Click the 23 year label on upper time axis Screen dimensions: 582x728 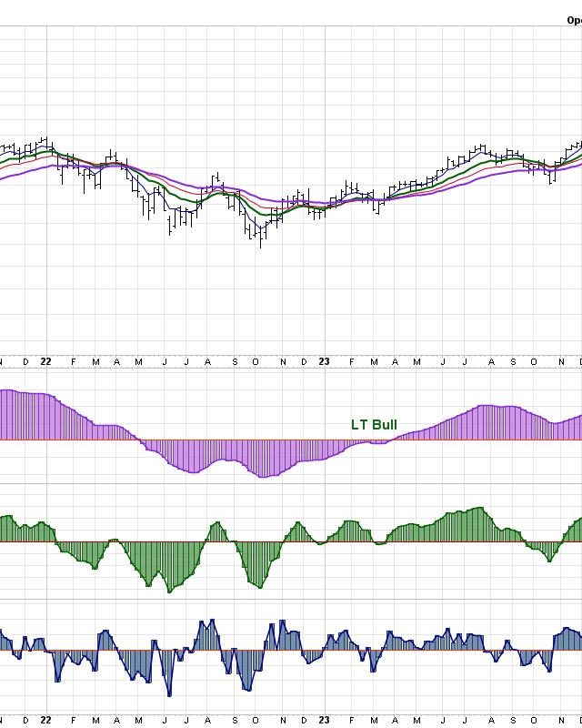325,361
